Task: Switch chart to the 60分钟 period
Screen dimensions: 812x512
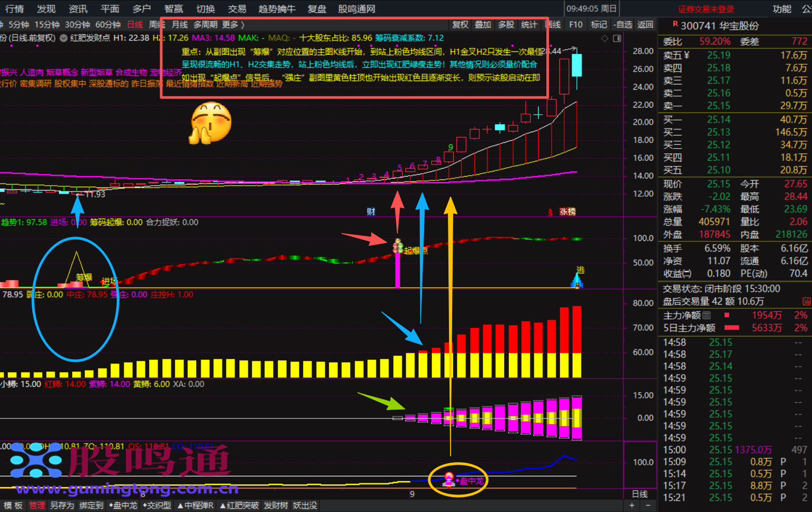Action: (108, 24)
